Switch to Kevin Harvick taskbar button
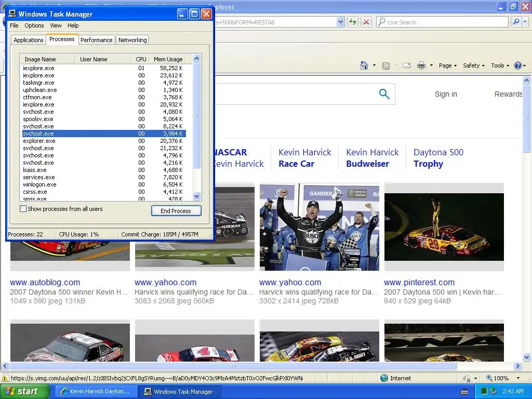Viewport: 532px width, 399px height. [96, 392]
